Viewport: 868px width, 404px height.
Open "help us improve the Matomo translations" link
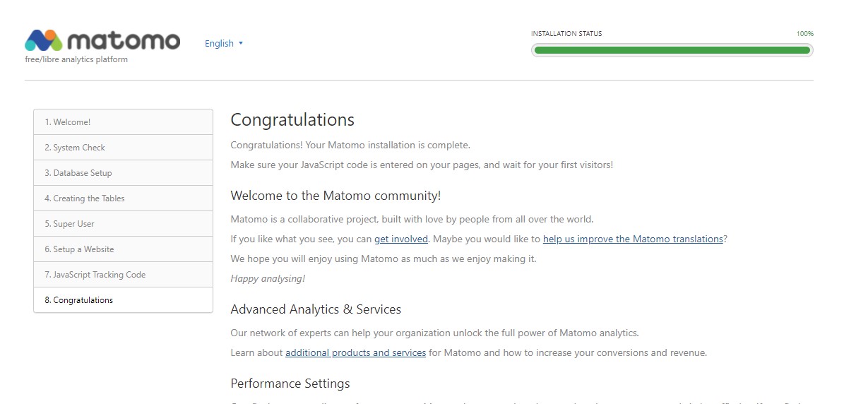click(633, 239)
